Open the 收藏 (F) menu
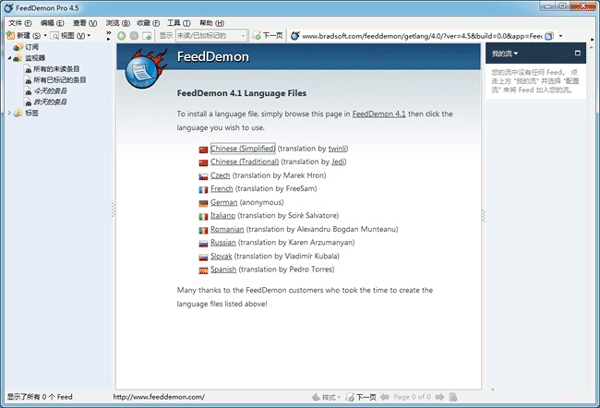The width and height of the screenshot is (600, 408). (148, 23)
